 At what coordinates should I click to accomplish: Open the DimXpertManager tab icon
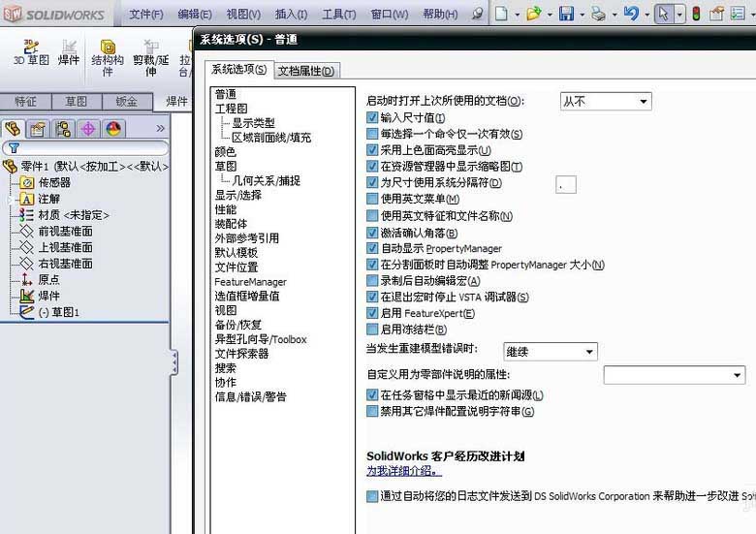[88, 129]
